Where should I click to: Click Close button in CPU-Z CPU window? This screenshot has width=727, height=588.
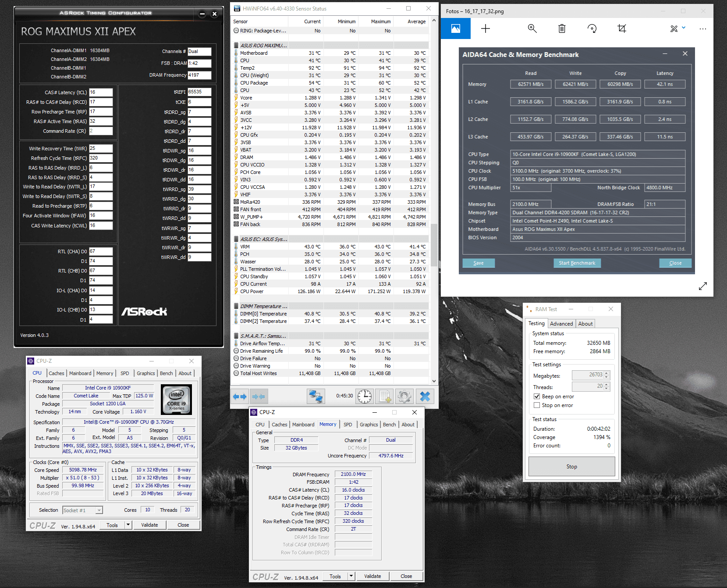(x=183, y=525)
